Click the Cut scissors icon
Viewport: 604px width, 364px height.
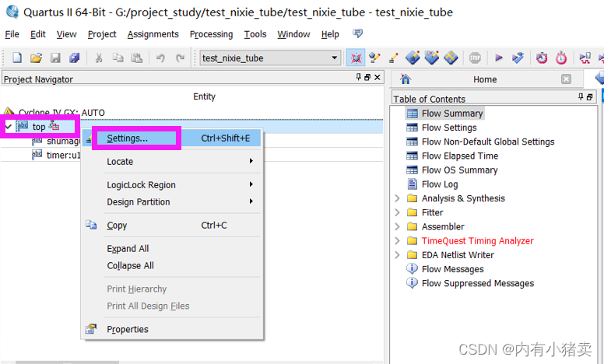99,58
